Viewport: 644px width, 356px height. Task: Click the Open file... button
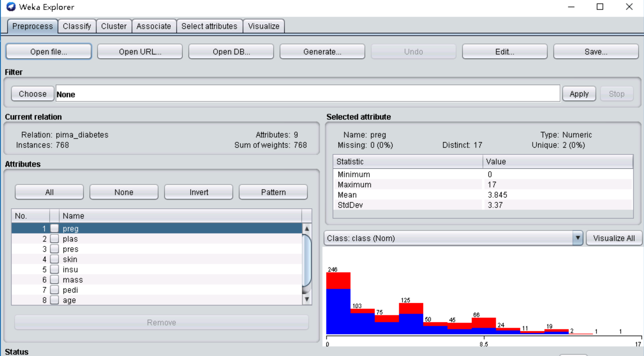tap(48, 52)
